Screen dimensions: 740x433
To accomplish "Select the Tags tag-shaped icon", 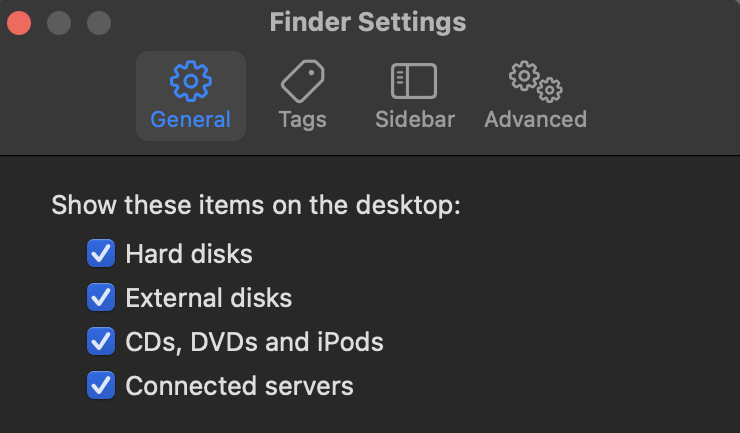I will [x=303, y=81].
